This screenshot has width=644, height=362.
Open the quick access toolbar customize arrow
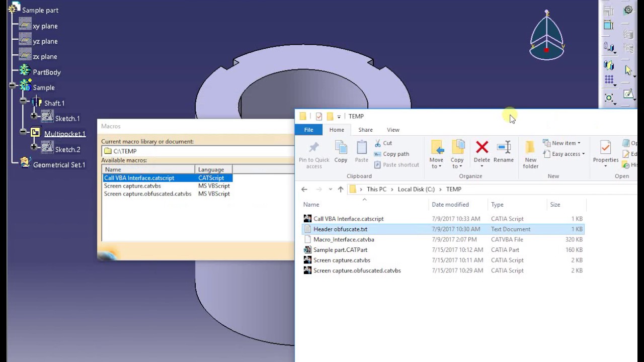(339, 117)
